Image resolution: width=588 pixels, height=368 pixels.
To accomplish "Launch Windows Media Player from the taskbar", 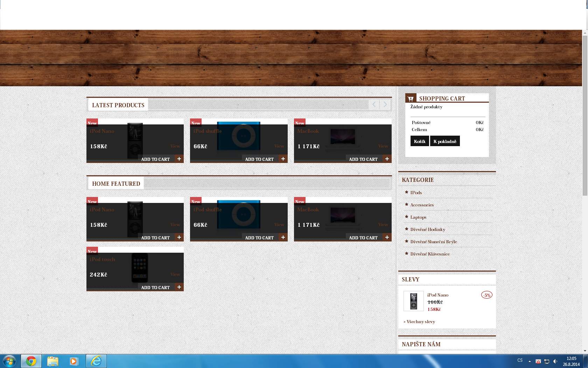I will click(x=74, y=361).
